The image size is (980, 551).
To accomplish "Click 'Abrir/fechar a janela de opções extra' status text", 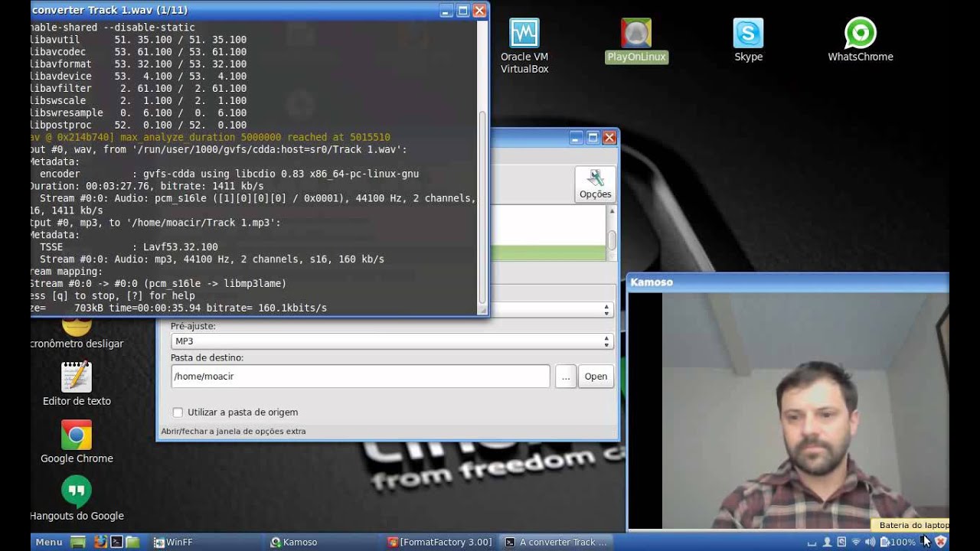I will (x=234, y=432).
